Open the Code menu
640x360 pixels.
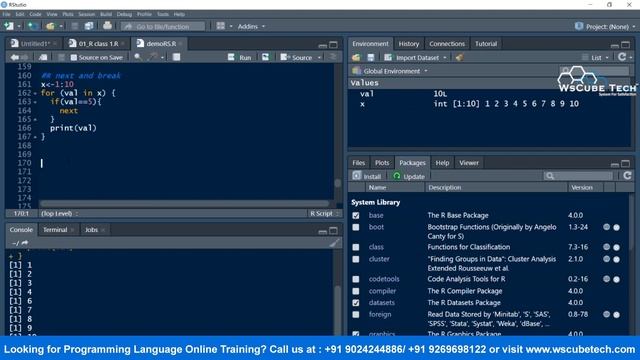35,14
